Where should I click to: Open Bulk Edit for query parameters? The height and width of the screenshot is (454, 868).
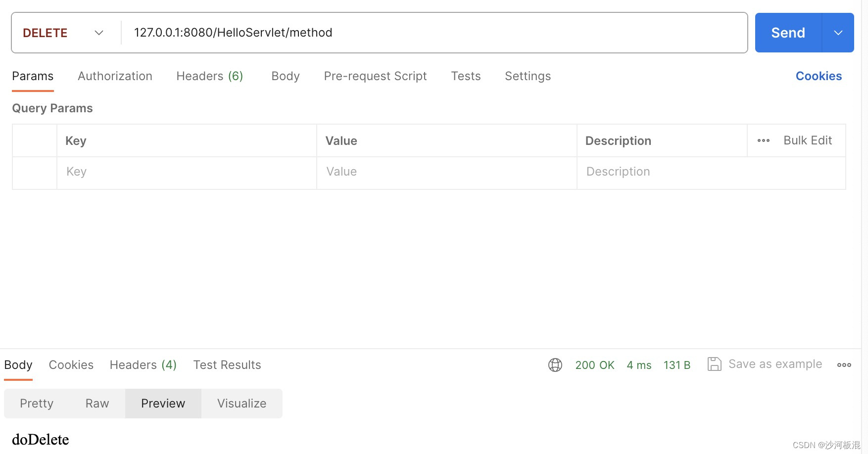pos(807,140)
